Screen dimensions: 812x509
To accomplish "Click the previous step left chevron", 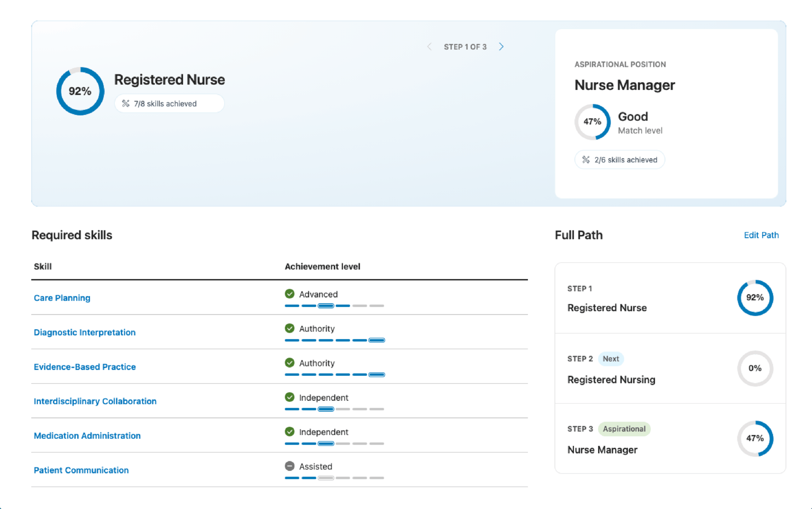I will click(429, 47).
